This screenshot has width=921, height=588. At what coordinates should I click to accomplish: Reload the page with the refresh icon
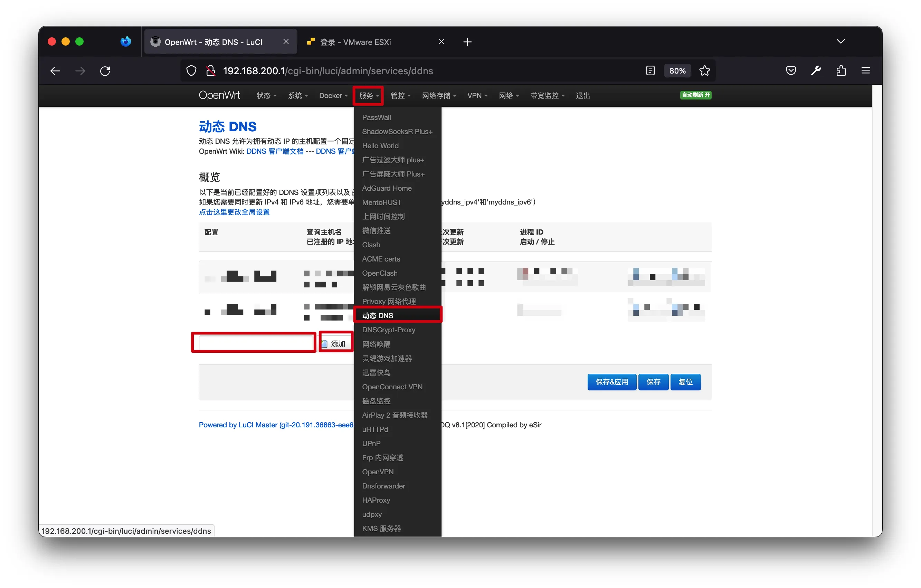coord(105,71)
